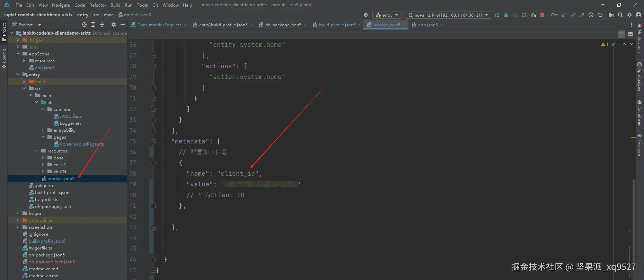Open the Build menu
Image resolution: width=644 pixels, height=280 pixels.
[x=115, y=5]
